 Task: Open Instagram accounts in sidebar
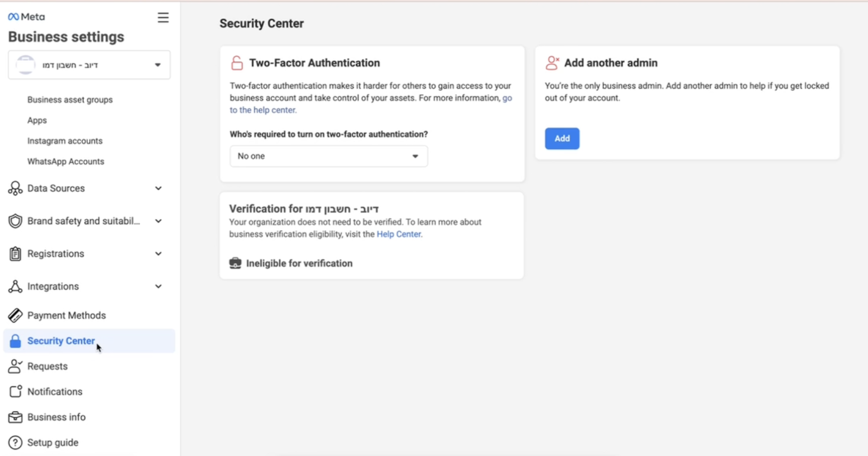pyautogui.click(x=65, y=141)
